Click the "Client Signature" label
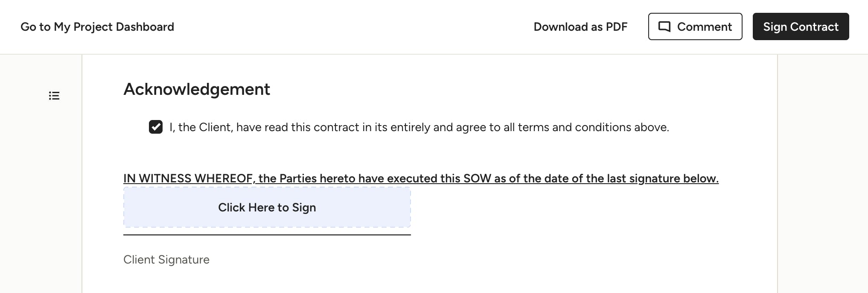Screen dimensions: 868x293 [166, 260]
